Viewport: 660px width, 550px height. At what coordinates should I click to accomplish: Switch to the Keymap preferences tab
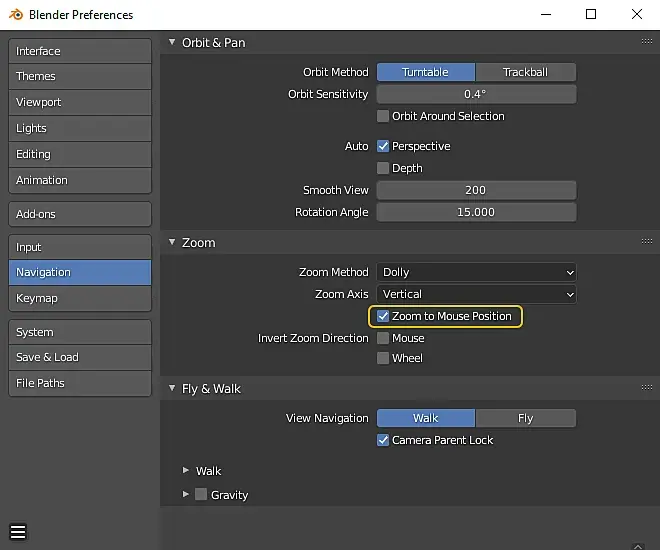[x=80, y=298]
